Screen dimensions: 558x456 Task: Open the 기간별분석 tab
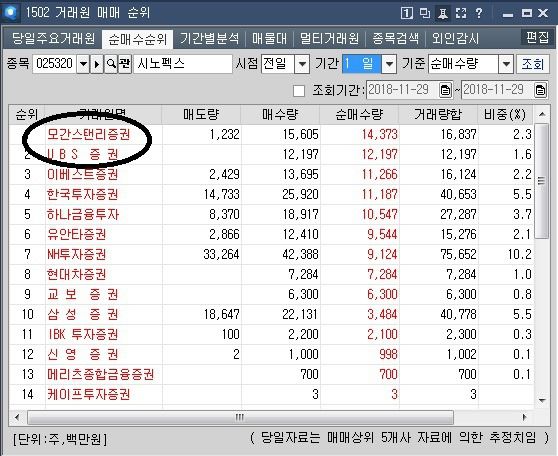209,38
